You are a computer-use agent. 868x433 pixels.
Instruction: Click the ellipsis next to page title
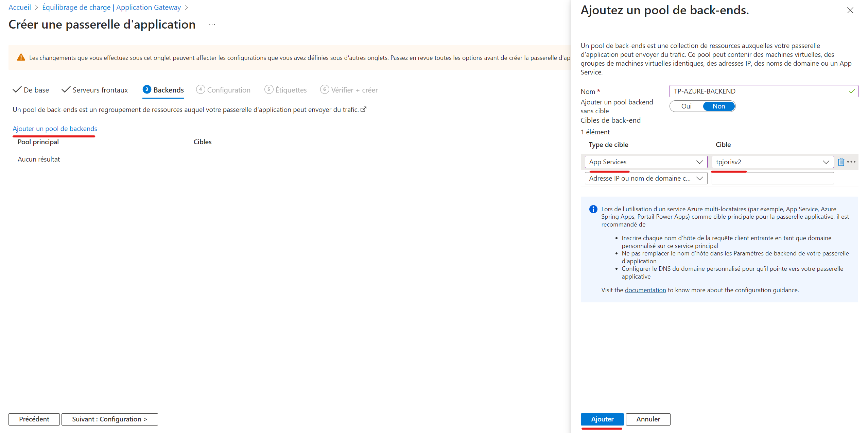point(212,25)
